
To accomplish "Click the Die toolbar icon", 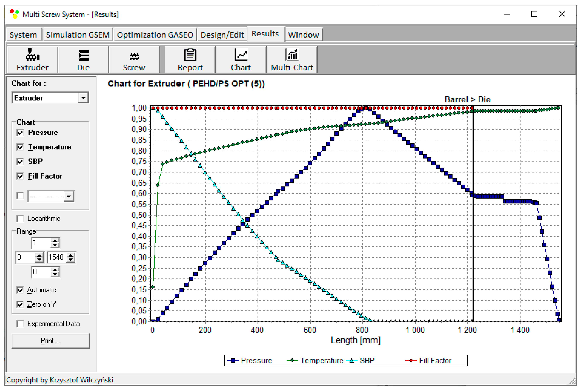I will (83, 55).
